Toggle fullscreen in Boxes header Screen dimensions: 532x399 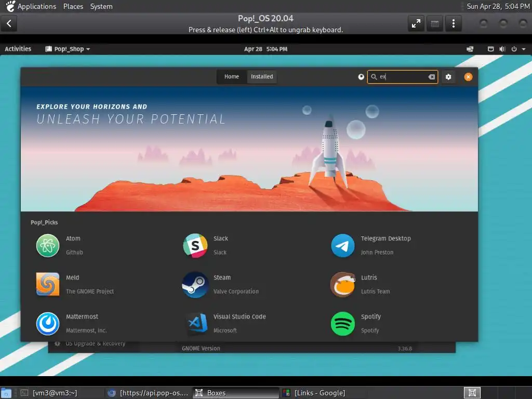(416, 23)
